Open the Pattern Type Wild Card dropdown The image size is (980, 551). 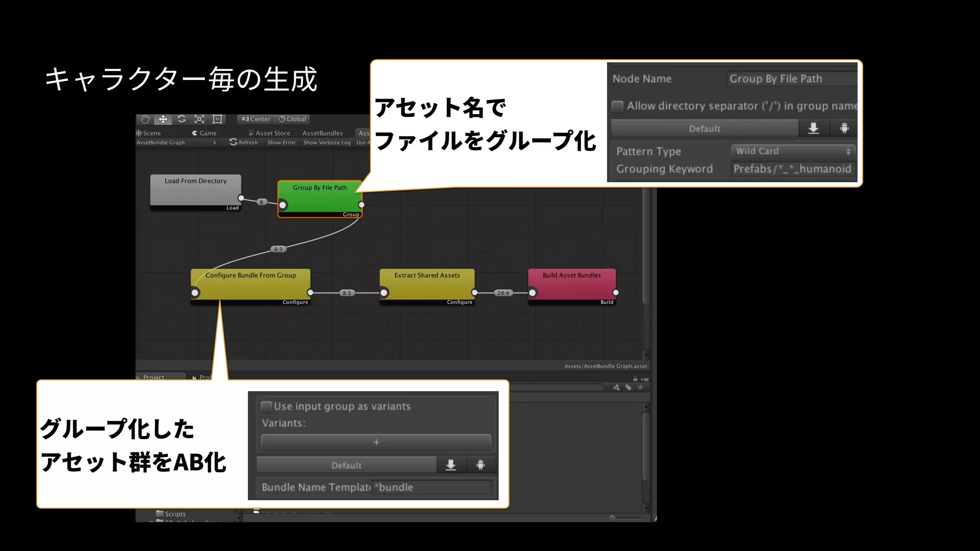(x=793, y=151)
